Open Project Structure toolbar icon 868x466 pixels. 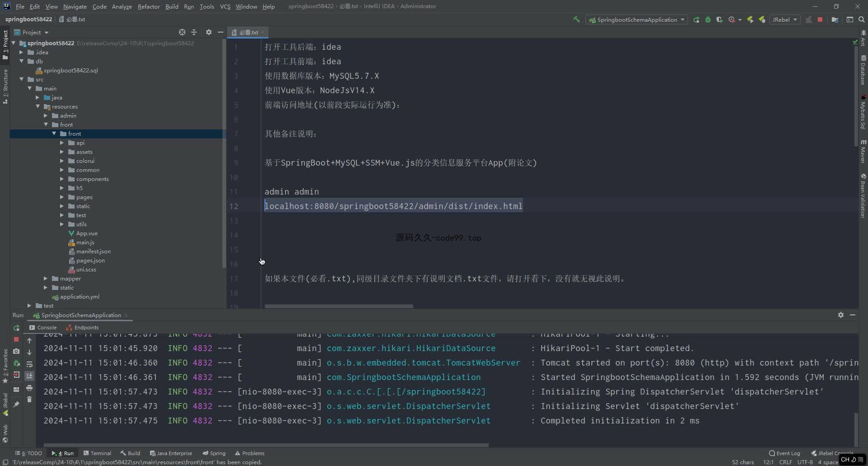pyautogui.click(x=835, y=19)
